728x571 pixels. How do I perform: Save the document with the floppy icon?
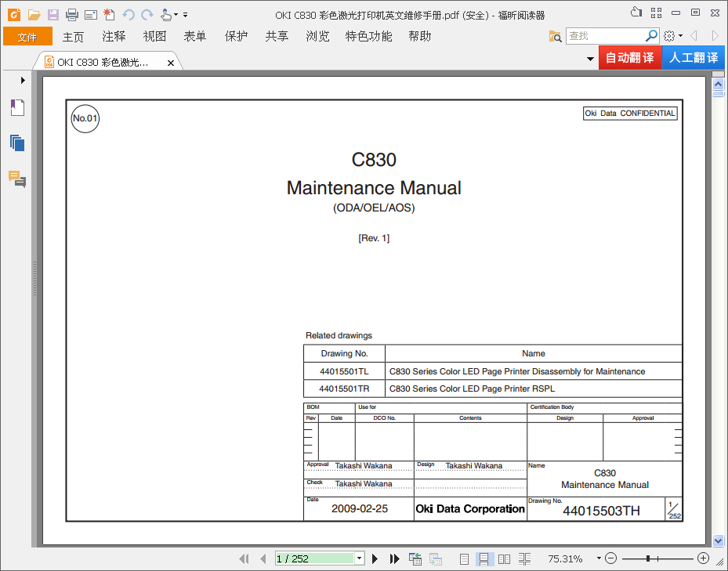[53, 15]
